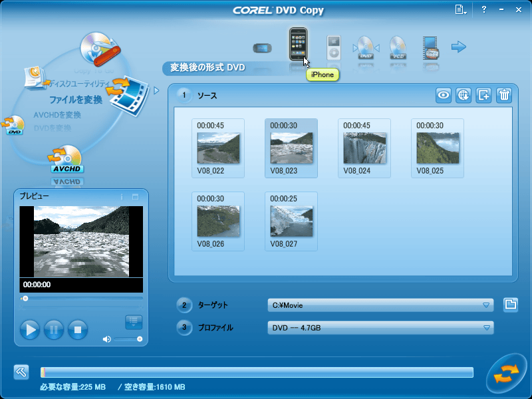
Task: Click the ソース step label
Action: point(207,96)
